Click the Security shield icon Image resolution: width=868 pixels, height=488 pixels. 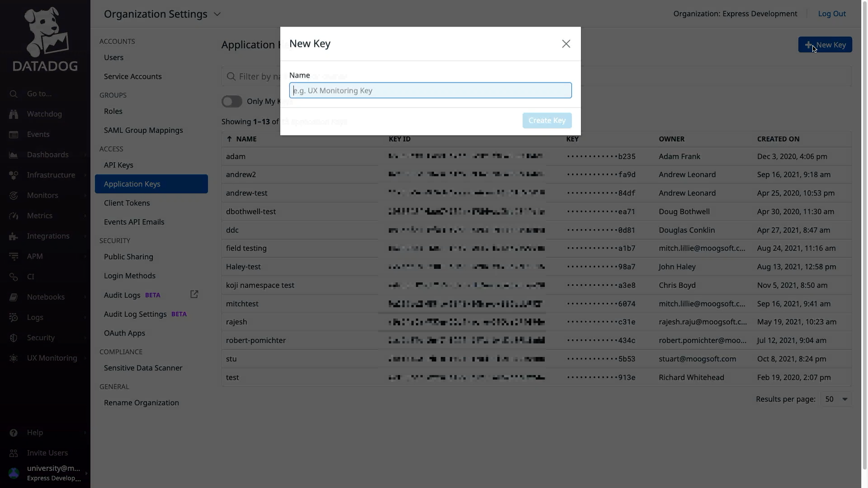[14, 338]
